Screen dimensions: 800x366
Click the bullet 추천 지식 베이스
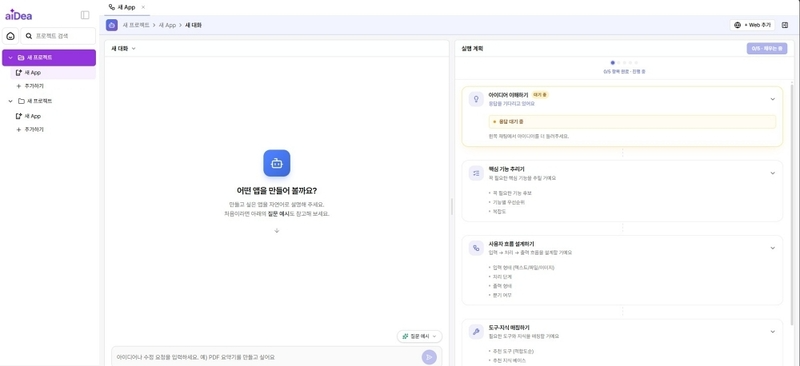tap(509, 360)
